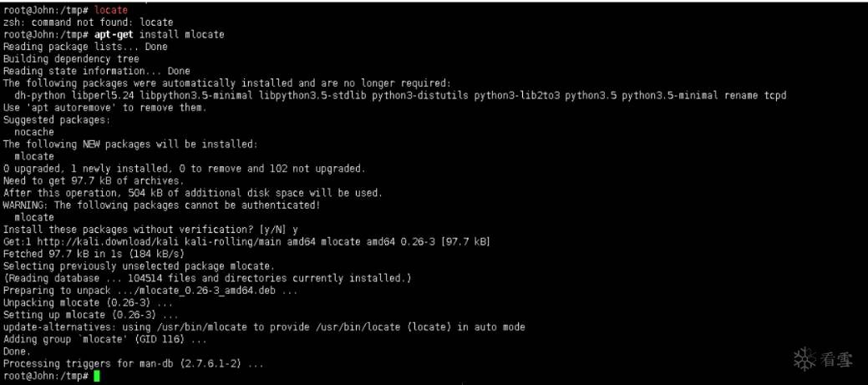Viewport: 868px width, 385px height.
Task: Click the snowflake watermark logo
Action: [x=804, y=359]
